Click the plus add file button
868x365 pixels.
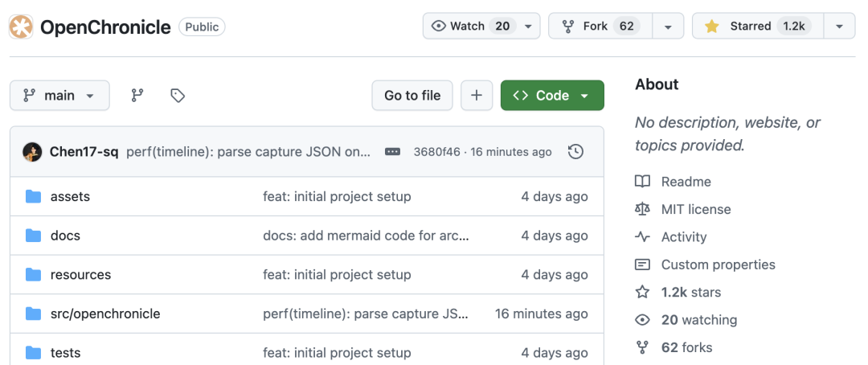click(x=477, y=96)
